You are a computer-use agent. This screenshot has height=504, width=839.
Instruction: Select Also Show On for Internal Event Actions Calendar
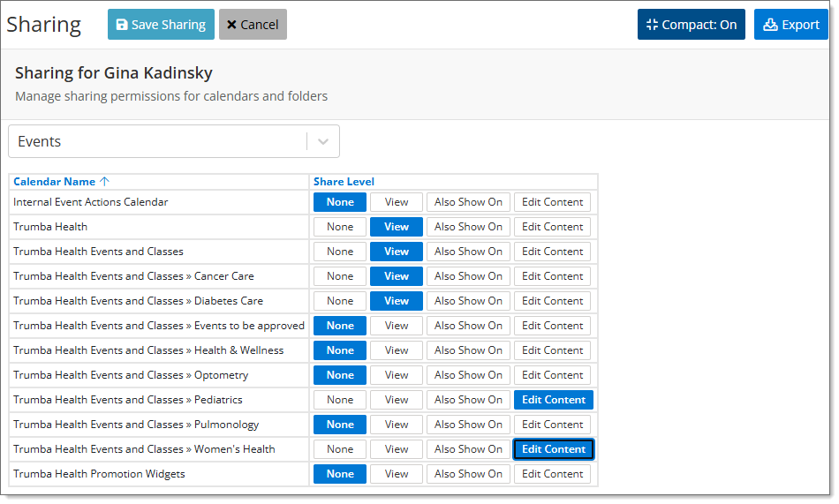(468, 202)
